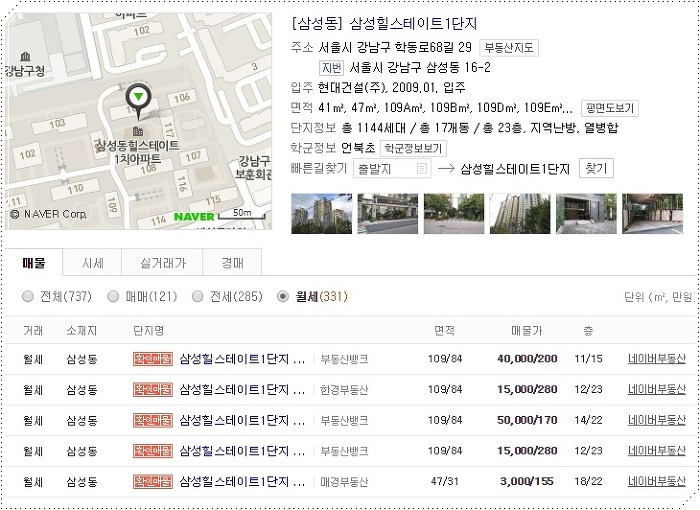Open third thumbnail showing tree-lined road
This screenshot has width=700, height=510.
454,213
